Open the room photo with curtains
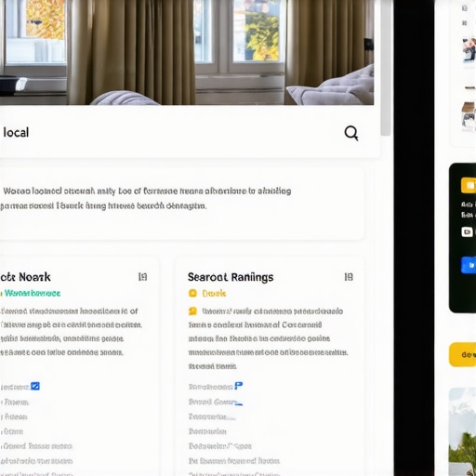Viewport: 476px width, 476px height. (187, 52)
